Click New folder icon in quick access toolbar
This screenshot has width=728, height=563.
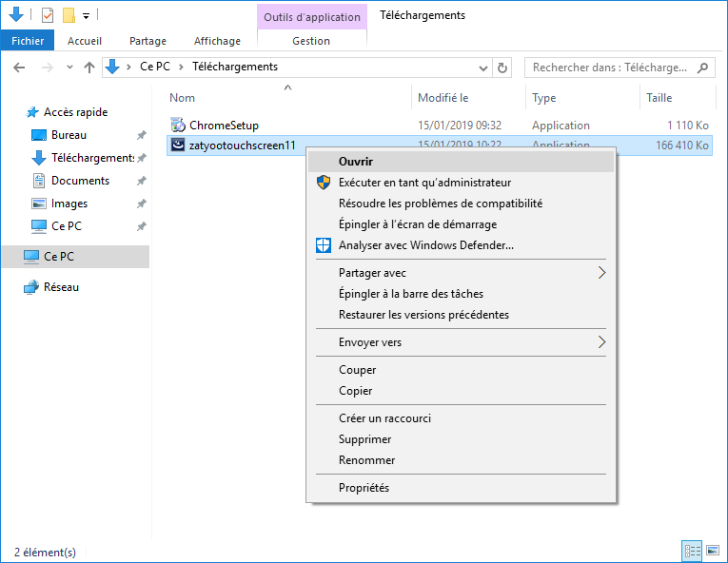click(69, 15)
